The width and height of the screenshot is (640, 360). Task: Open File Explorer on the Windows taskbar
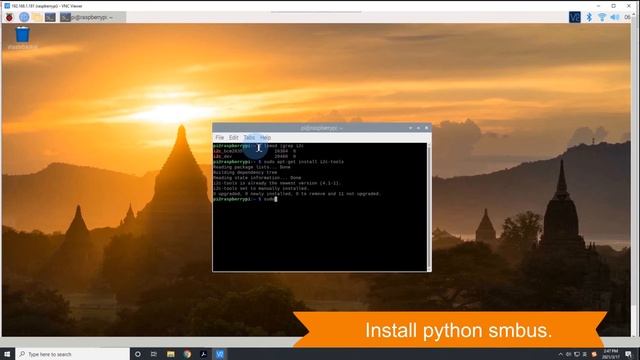171,354
